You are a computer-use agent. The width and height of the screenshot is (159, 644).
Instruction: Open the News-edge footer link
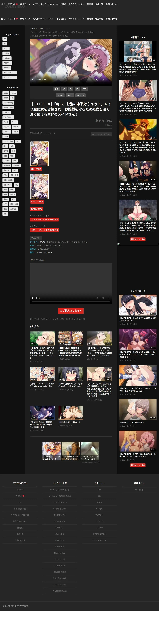click(59, 553)
